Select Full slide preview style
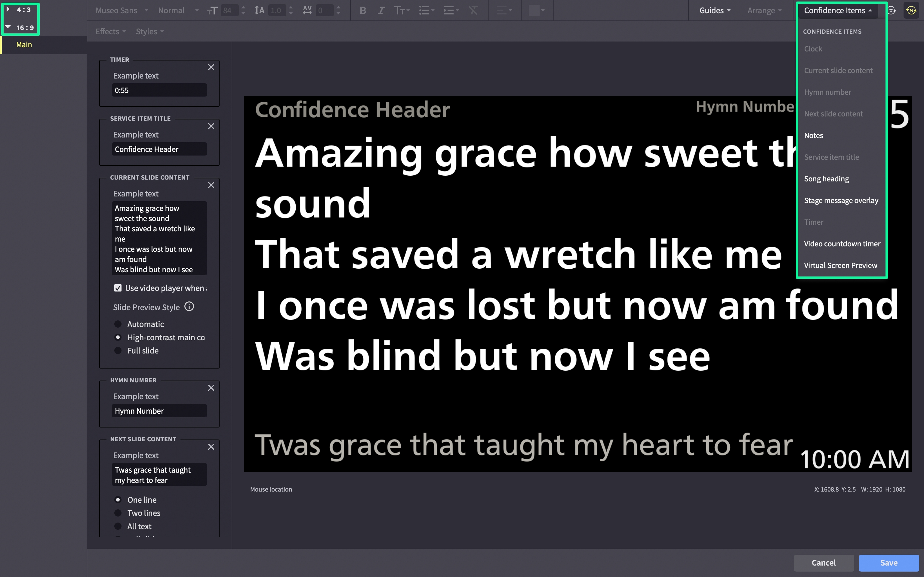 tap(118, 350)
